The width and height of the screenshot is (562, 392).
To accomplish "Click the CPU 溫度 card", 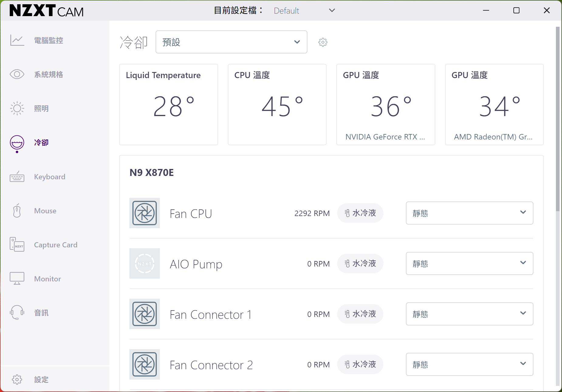I will [277, 105].
